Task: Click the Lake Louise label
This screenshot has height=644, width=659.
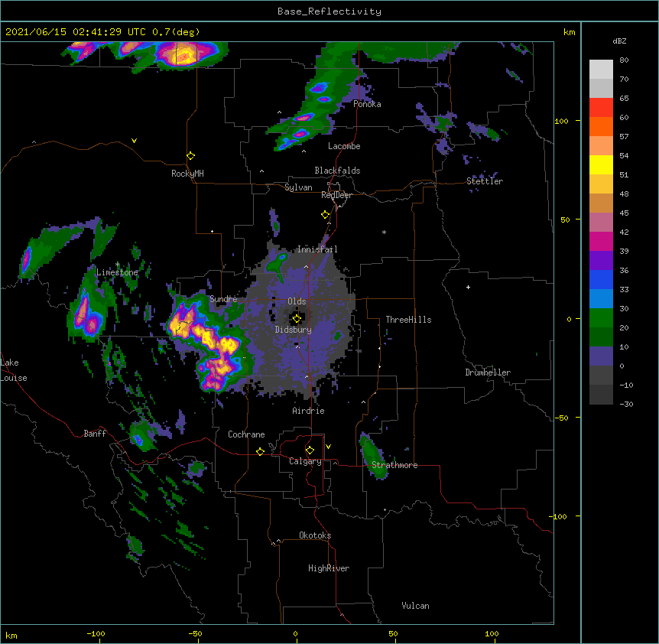Action: (x=14, y=370)
